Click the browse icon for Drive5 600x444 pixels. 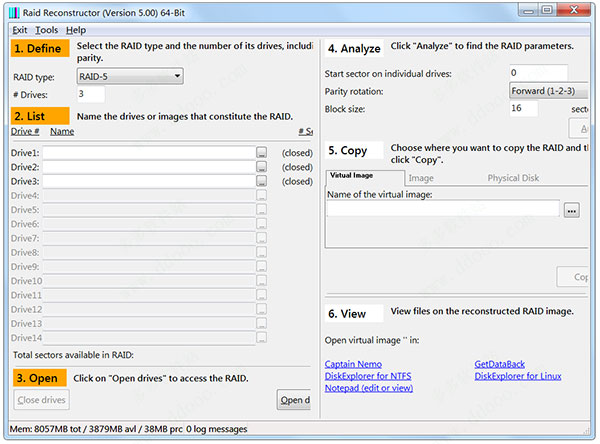[x=261, y=209]
